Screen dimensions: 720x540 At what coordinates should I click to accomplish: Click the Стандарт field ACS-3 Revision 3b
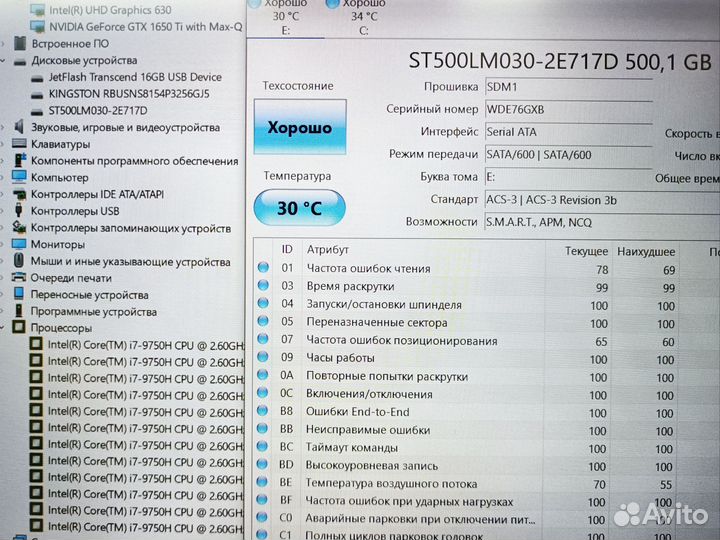click(x=602, y=200)
